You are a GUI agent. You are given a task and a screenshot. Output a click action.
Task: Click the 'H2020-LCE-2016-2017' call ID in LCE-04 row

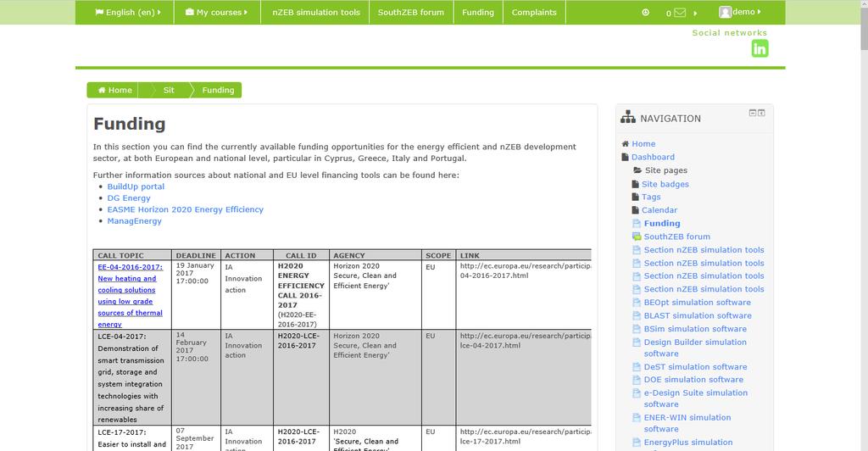(298, 341)
